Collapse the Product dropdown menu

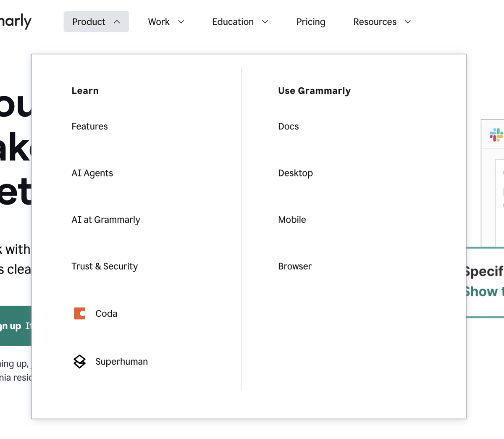[96, 21]
